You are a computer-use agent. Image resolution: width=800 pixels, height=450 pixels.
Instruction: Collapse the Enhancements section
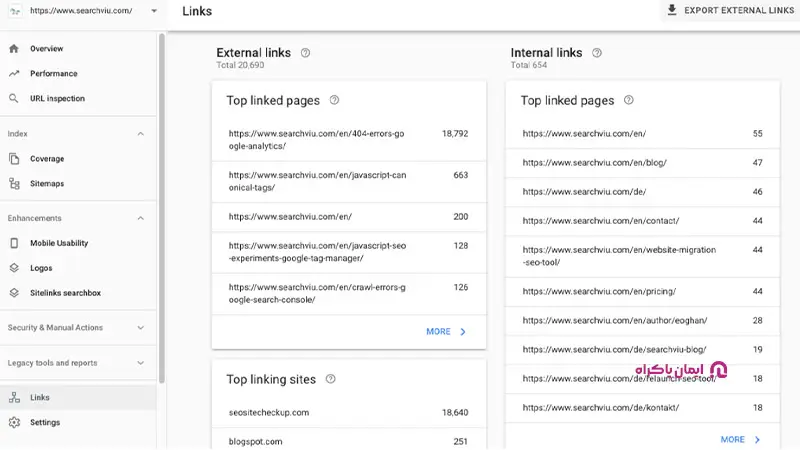click(140, 218)
